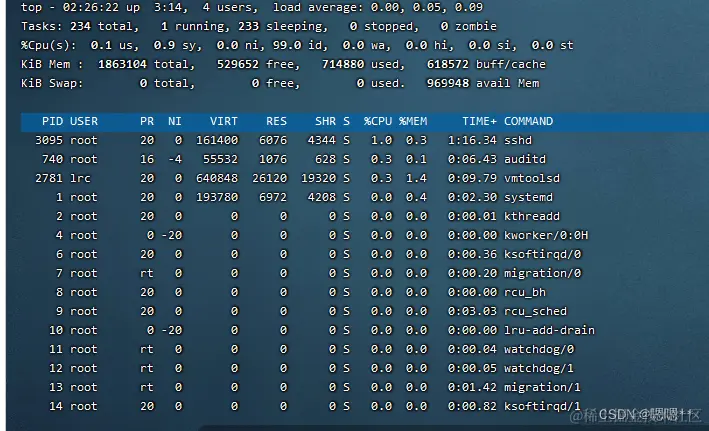Click the 969948 avail Mem value
This screenshot has height=431, width=709.
[x=448, y=83]
